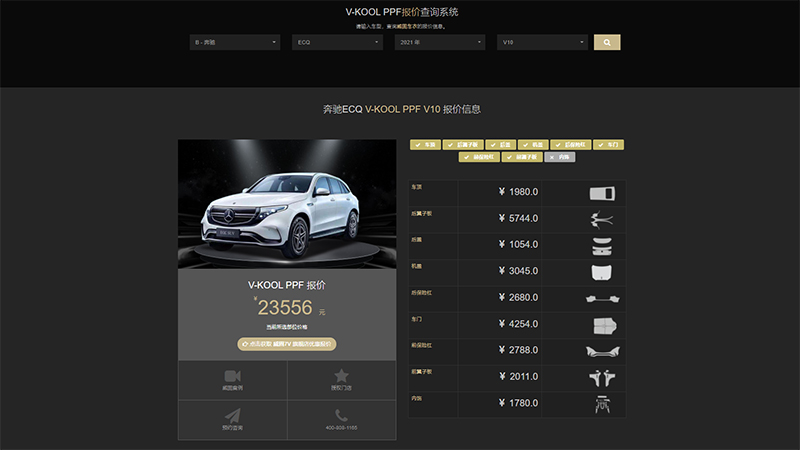Click the hood part icon priced 3045.0

(x=599, y=271)
